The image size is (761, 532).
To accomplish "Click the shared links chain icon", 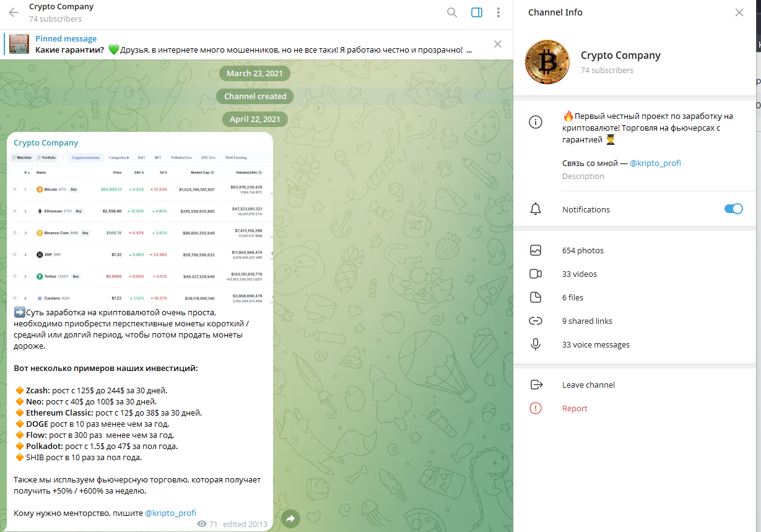I will coord(536,321).
